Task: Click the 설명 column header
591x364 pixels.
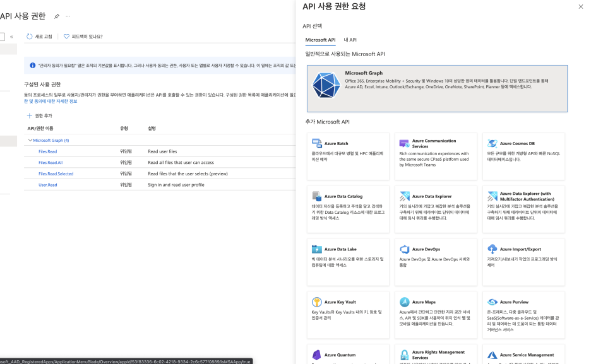Action: [152, 128]
